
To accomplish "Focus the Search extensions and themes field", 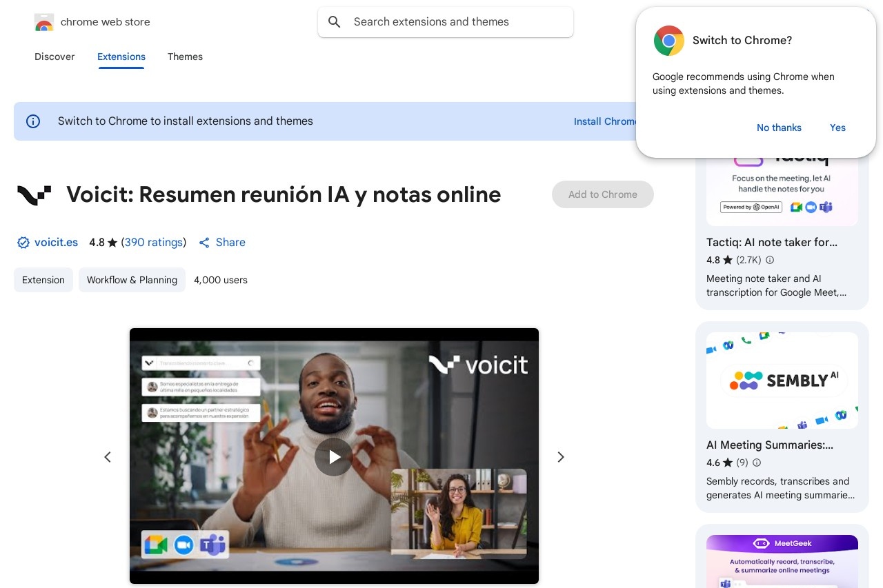I will click(x=446, y=22).
